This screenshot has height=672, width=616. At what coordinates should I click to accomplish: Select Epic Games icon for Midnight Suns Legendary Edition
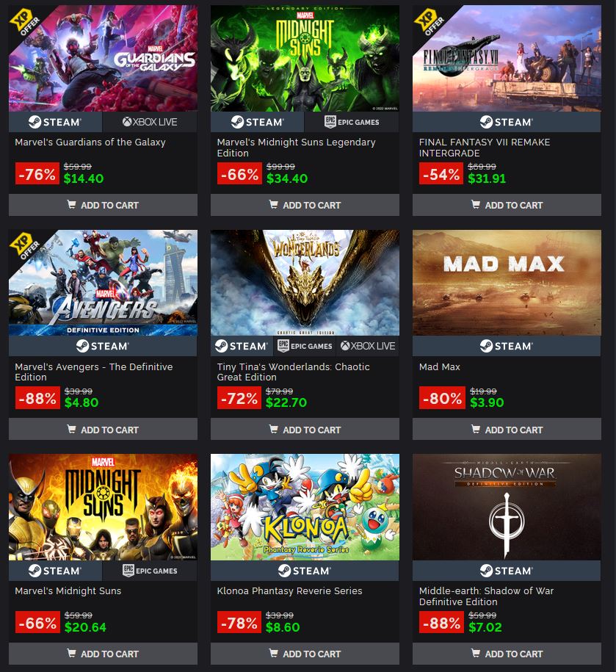pos(352,122)
